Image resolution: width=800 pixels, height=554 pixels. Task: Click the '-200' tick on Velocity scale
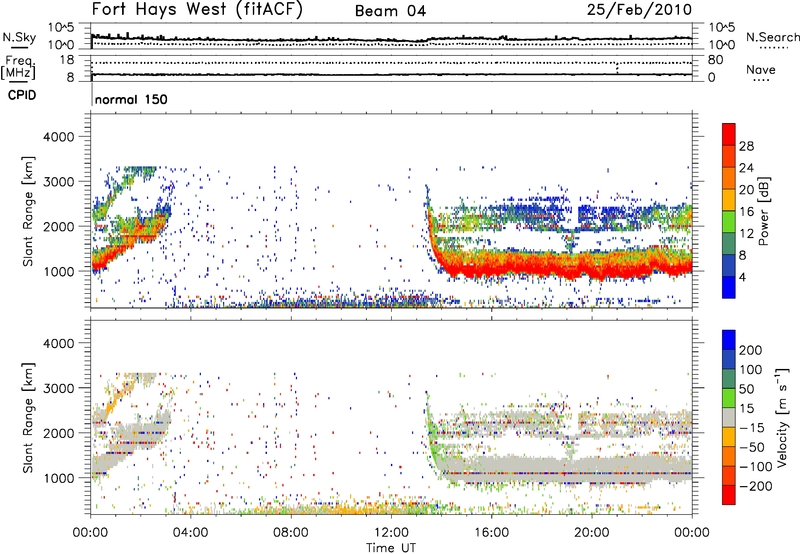pyautogui.click(x=756, y=486)
